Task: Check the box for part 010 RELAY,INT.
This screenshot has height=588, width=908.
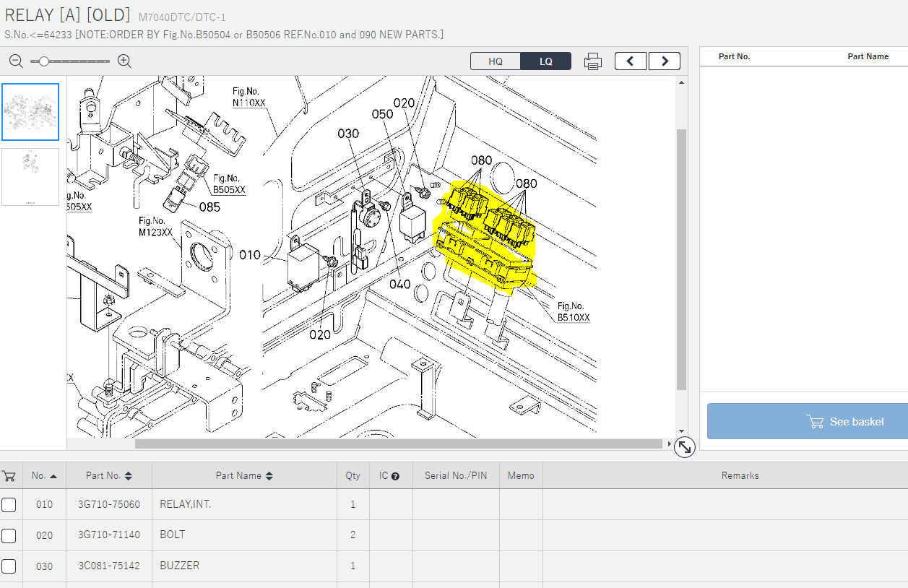Action: (x=9, y=505)
